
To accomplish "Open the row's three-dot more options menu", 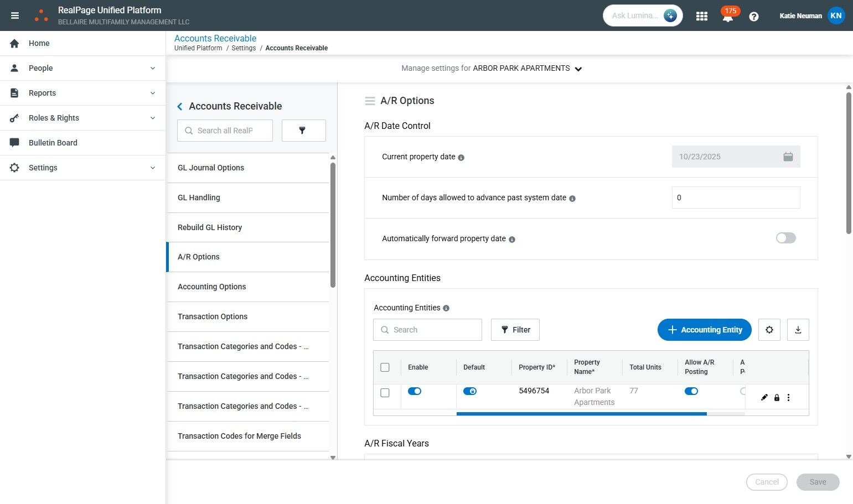I will coord(788,397).
